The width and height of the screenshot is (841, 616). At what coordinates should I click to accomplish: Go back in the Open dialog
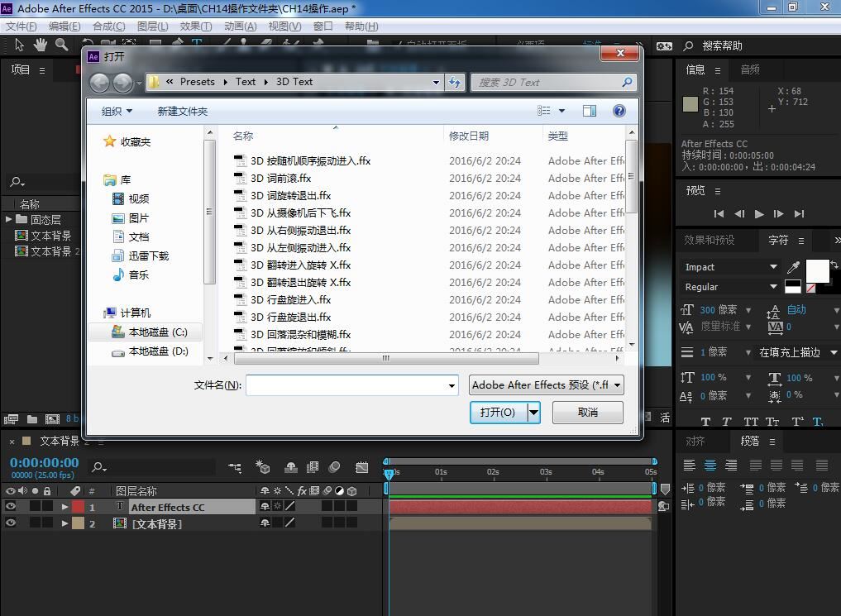coord(100,83)
